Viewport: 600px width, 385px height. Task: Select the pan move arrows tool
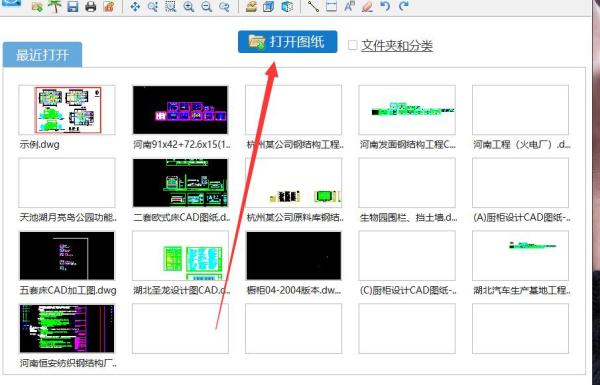pyautogui.click(x=135, y=7)
